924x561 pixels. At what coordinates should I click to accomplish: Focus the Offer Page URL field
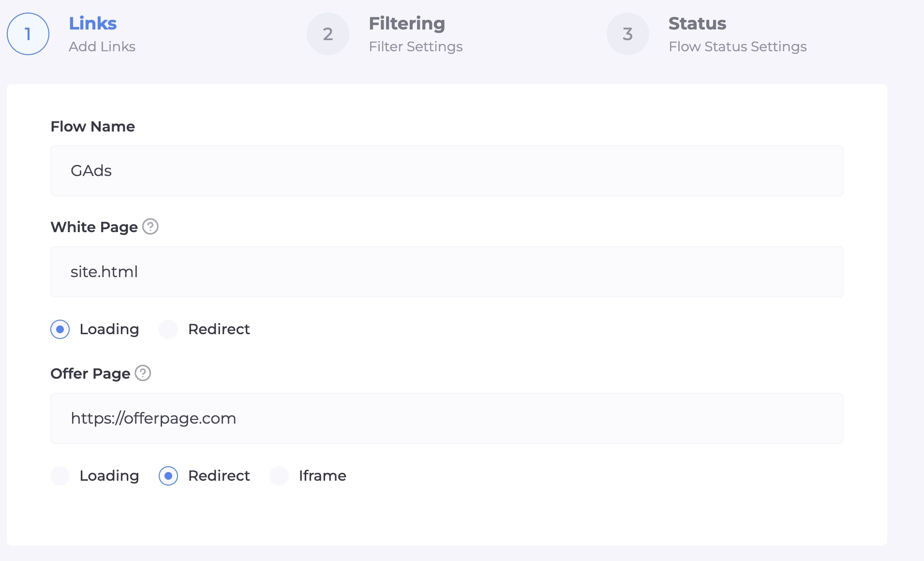(447, 418)
